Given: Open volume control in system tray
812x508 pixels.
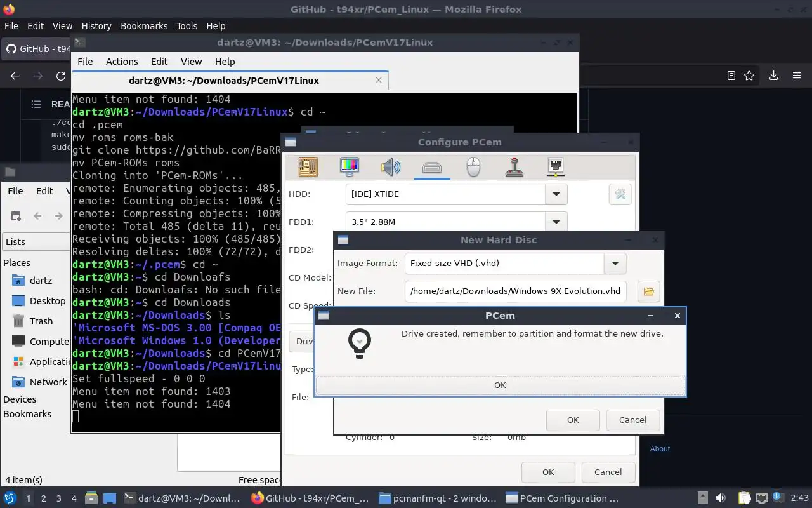Looking at the screenshot, I should coord(721,498).
